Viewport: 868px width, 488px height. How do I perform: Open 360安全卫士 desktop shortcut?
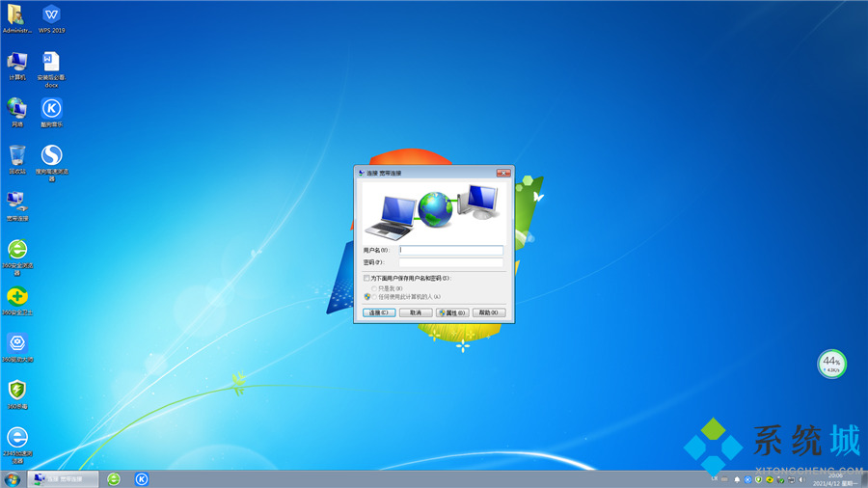click(17, 301)
